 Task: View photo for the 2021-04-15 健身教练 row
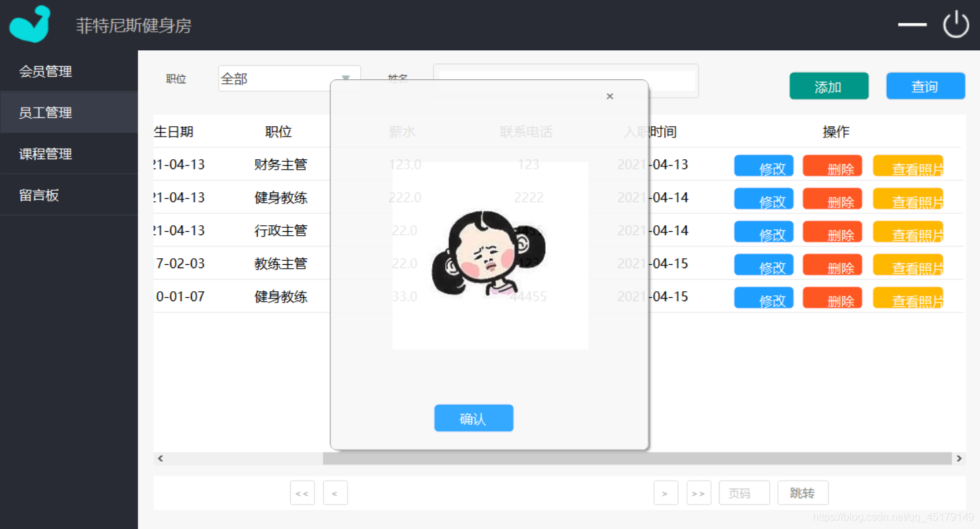point(908,298)
